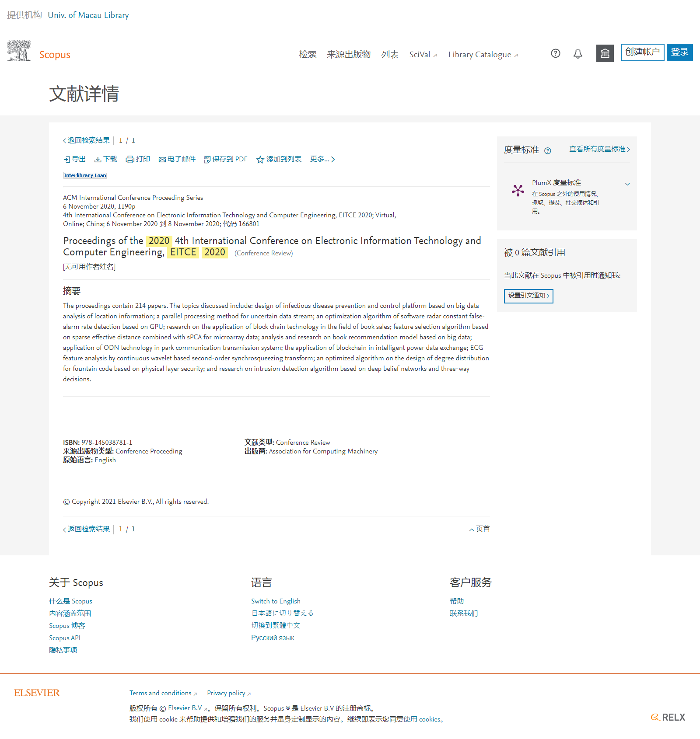Switch language to Русский язык
The image size is (700, 739).
point(273,638)
